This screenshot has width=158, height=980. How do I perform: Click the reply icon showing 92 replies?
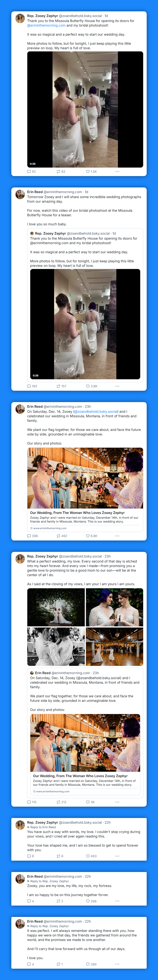29,172
